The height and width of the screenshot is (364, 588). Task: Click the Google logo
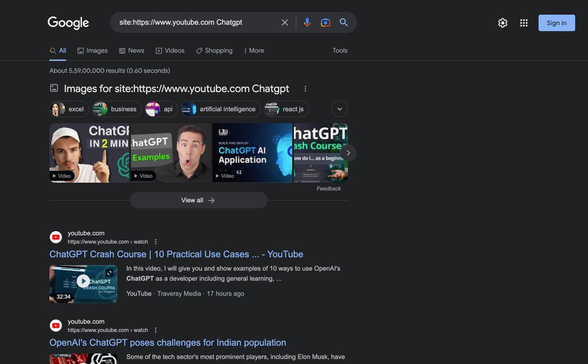pyautogui.click(x=68, y=23)
